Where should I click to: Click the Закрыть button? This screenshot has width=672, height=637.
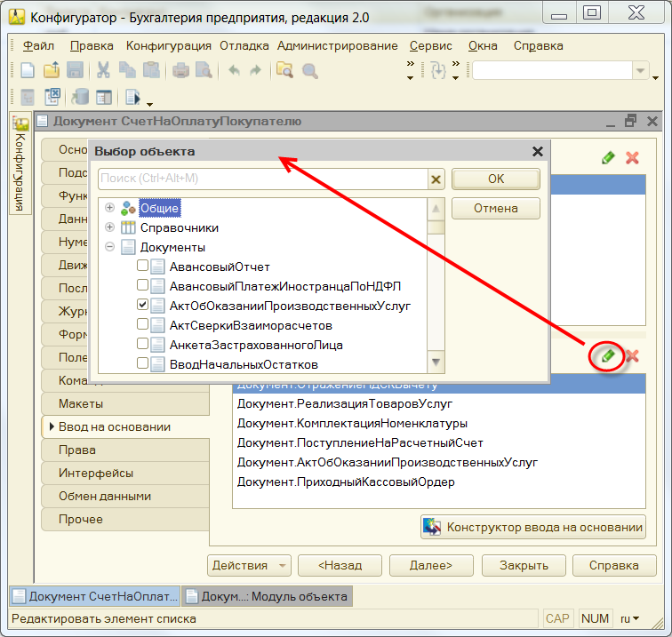[524, 565]
